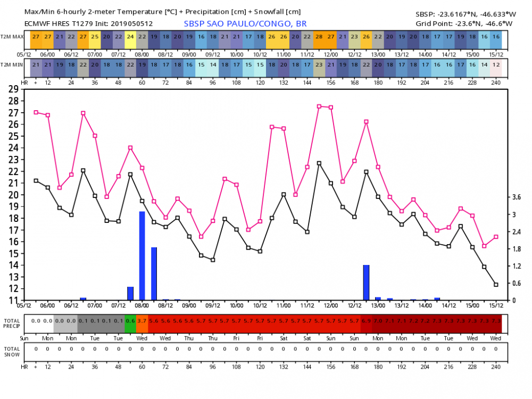Viewport: 532px width, 399px height.
Task: Click the 3.6 label on precipitation axis
Action: tap(517, 197)
